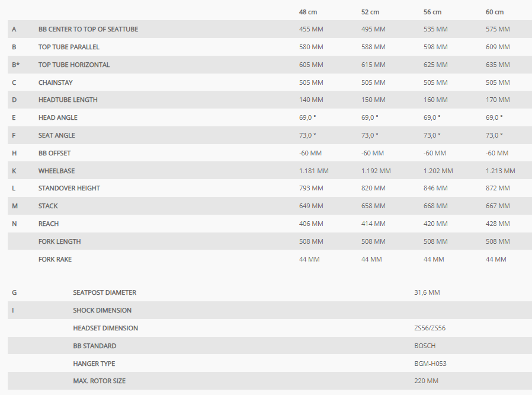Image resolution: width=532 pixels, height=395 pixels.
Task: Select the 56 cm size column header
Action: pos(432,12)
